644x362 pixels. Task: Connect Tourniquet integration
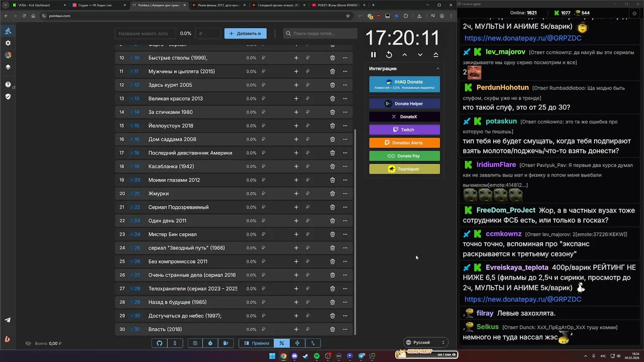coord(405,169)
